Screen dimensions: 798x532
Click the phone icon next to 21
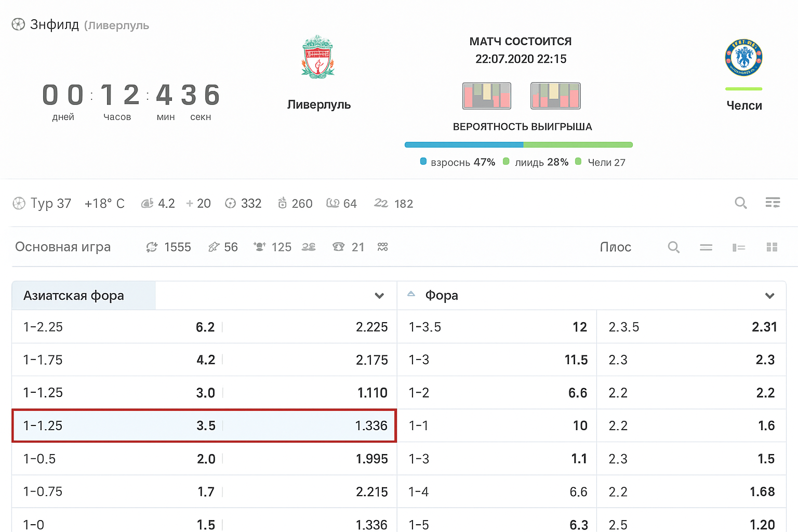click(x=339, y=247)
